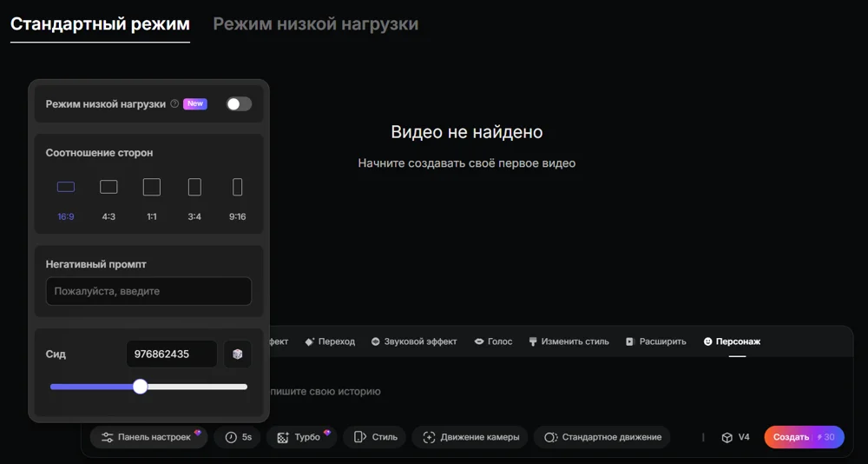
Task: Click the unfilled part of the seed slider
Action: 197,387
